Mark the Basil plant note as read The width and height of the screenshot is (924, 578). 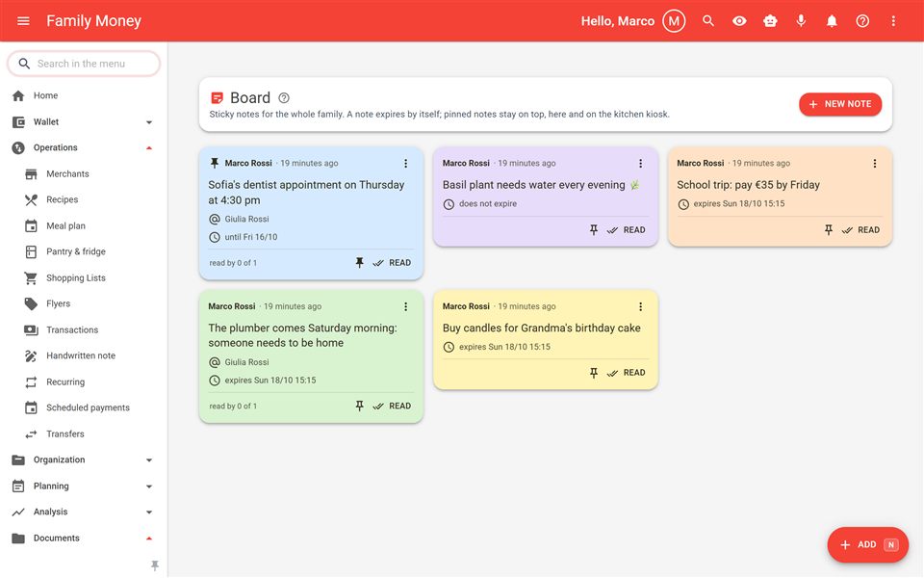pyautogui.click(x=627, y=230)
